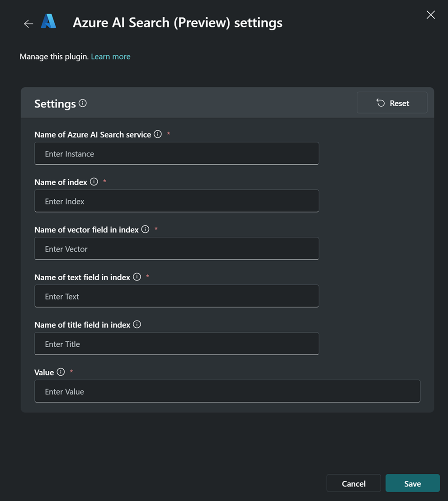448x501 pixels.
Task: Click into the Enter Text field
Action: click(177, 296)
